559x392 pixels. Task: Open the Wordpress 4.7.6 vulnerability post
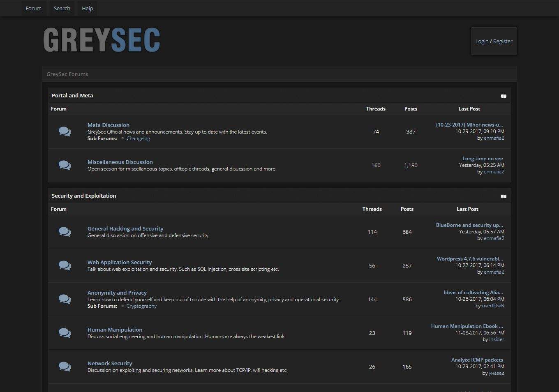pos(470,258)
